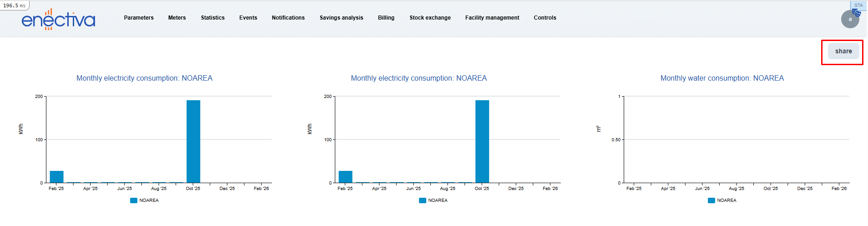Go to the Meters section
This screenshot has width=868, height=226.
(x=177, y=18)
